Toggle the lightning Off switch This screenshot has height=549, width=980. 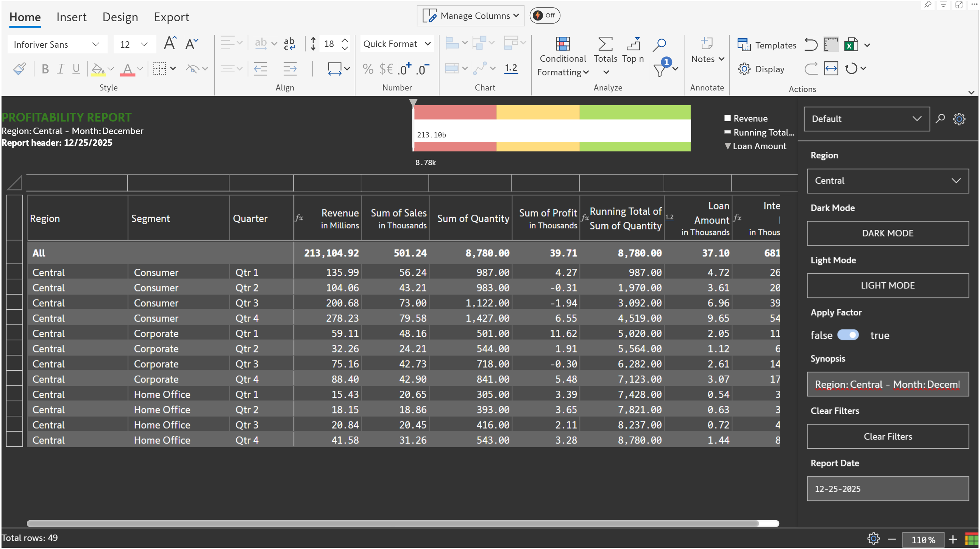tap(545, 16)
